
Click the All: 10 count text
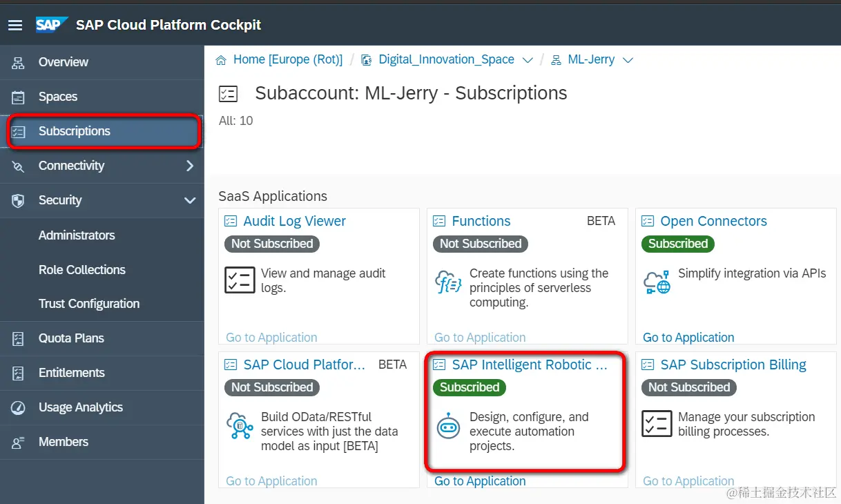coord(236,121)
